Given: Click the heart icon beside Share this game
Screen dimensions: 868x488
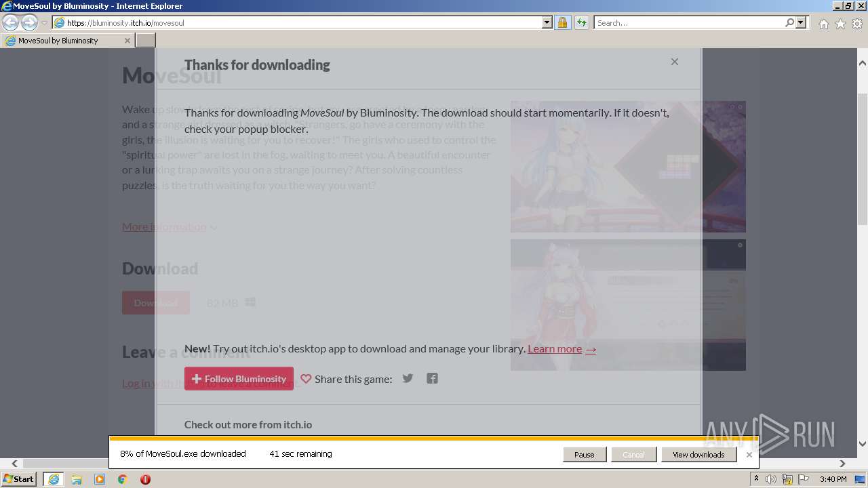Looking at the screenshot, I should (306, 379).
